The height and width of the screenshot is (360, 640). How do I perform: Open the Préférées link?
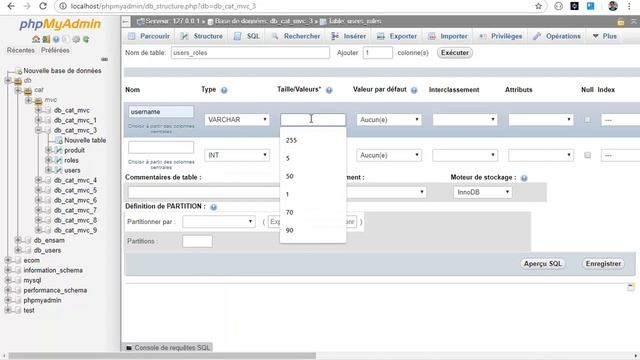tap(55, 50)
